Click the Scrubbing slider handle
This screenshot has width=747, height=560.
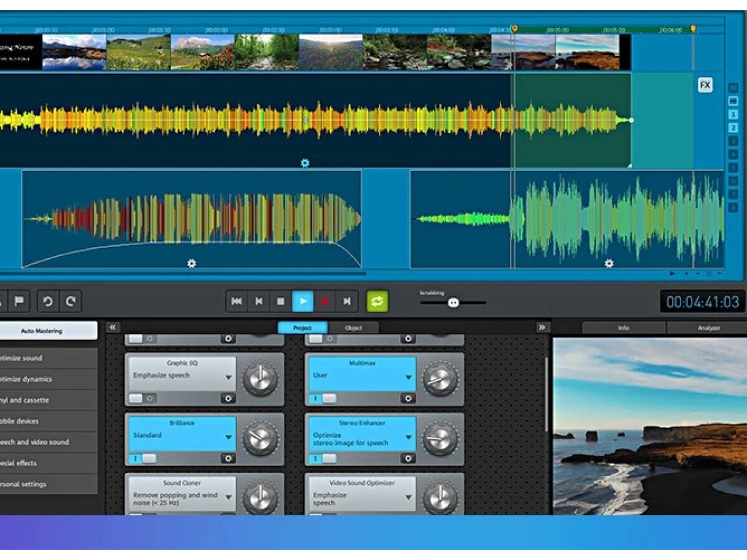click(x=453, y=303)
